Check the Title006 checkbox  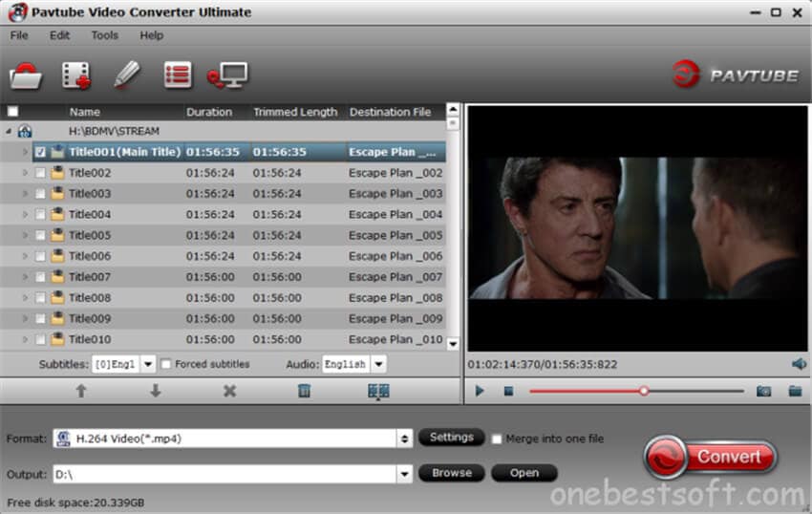click(40, 256)
